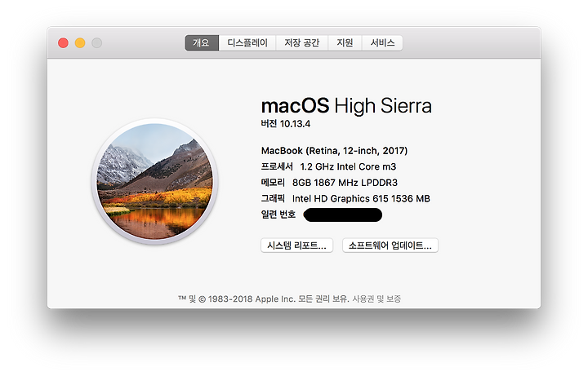Click the 일련 번호 label
The height and width of the screenshot is (376, 588).
[x=278, y=215]
